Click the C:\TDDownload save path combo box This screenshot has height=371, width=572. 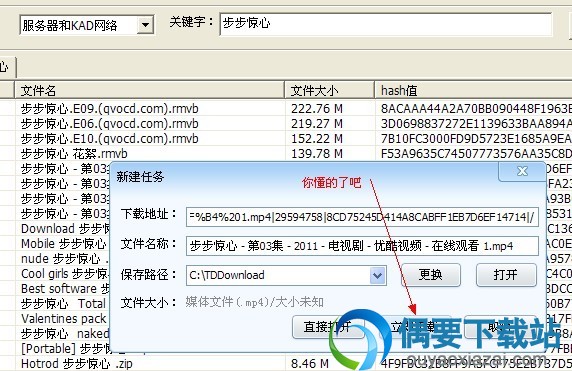286,275
